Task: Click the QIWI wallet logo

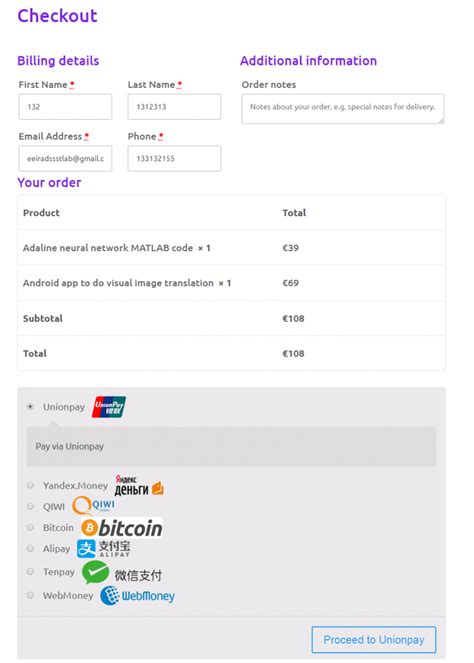Action: 93,505
